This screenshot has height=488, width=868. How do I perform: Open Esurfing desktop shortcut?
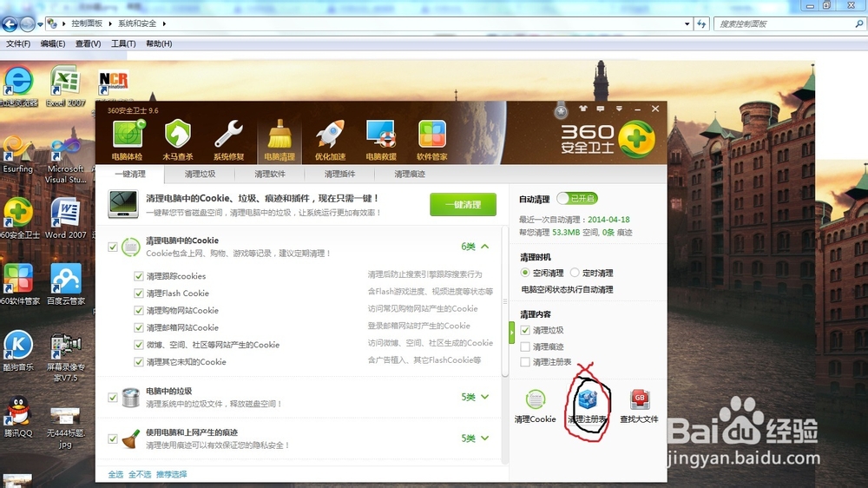pyautogui.click(x=17, y=155)
